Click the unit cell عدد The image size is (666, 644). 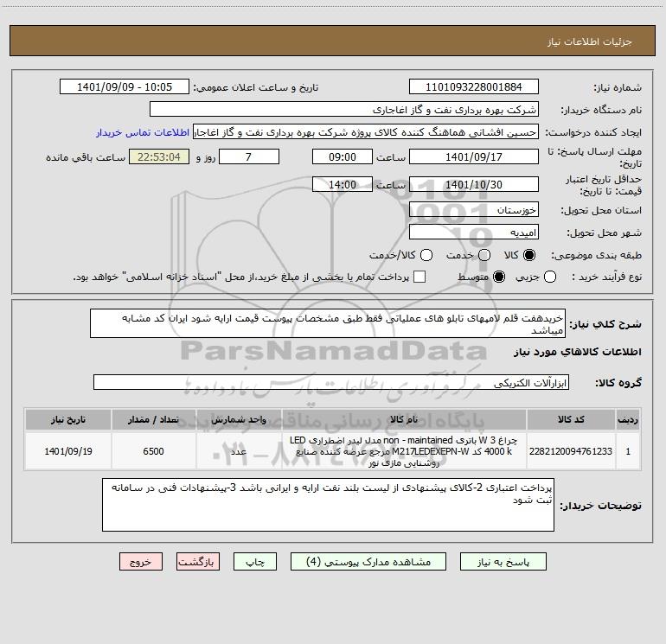(x=239, y=451)
